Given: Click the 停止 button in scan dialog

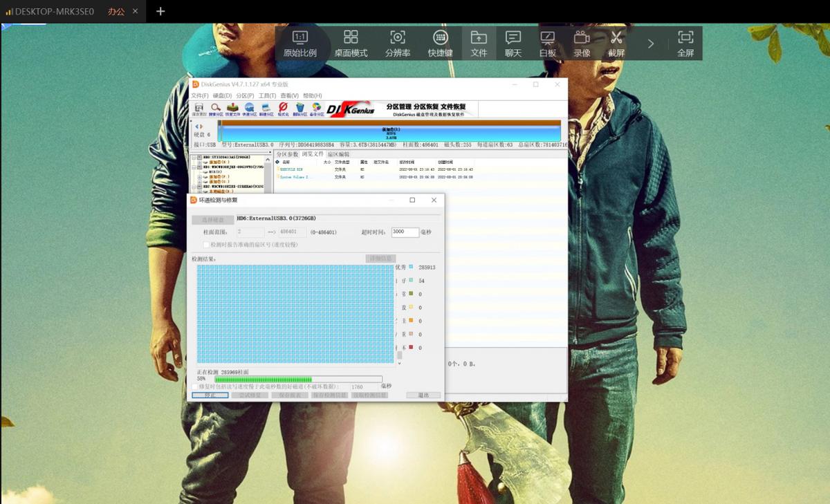Looking at the screenshot, I should pos(210,395).
